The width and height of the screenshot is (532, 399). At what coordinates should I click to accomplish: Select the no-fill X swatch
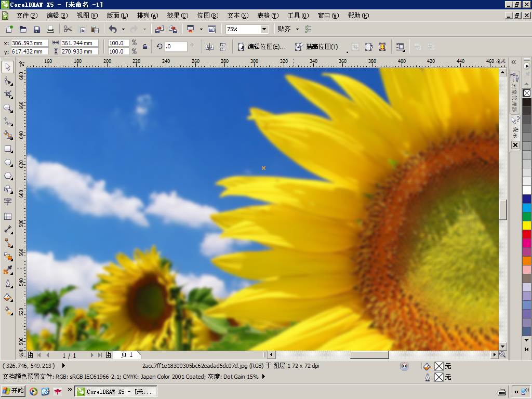point(527,93)
